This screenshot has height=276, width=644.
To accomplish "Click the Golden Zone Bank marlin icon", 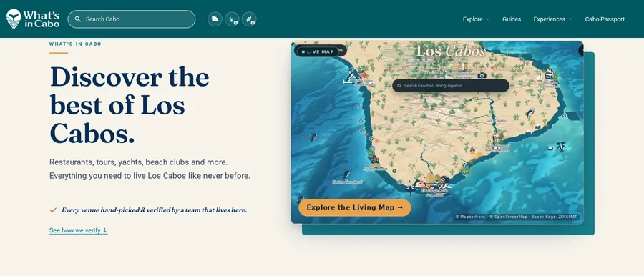I will tap(347, 174).
